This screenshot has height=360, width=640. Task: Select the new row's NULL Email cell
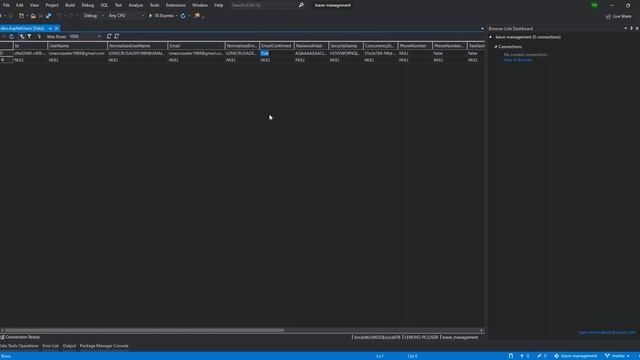click(196, 60)
